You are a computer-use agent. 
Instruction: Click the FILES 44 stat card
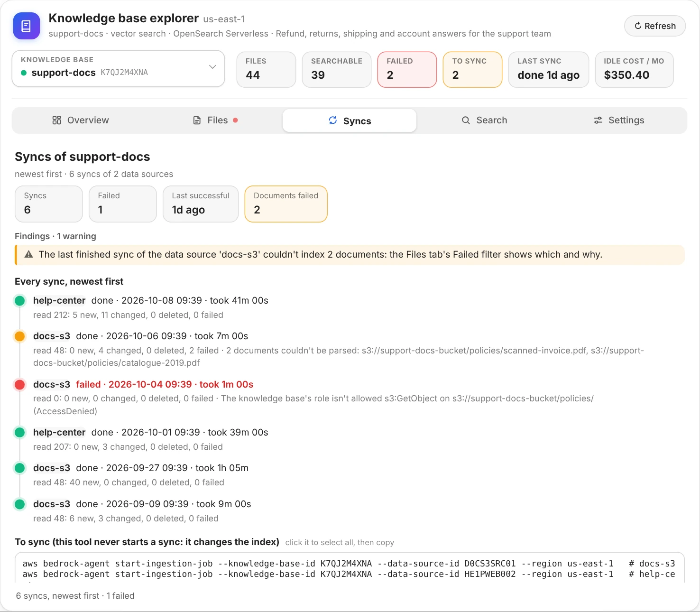(x=266, y=69)
